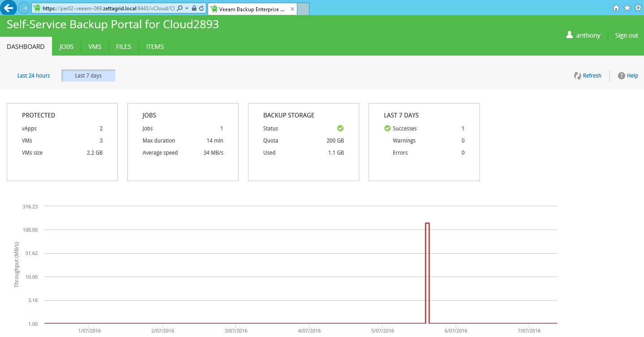The image size is (644, 337).
Task: Reload page with address bar refresh icon
Action: click(201, 8)
